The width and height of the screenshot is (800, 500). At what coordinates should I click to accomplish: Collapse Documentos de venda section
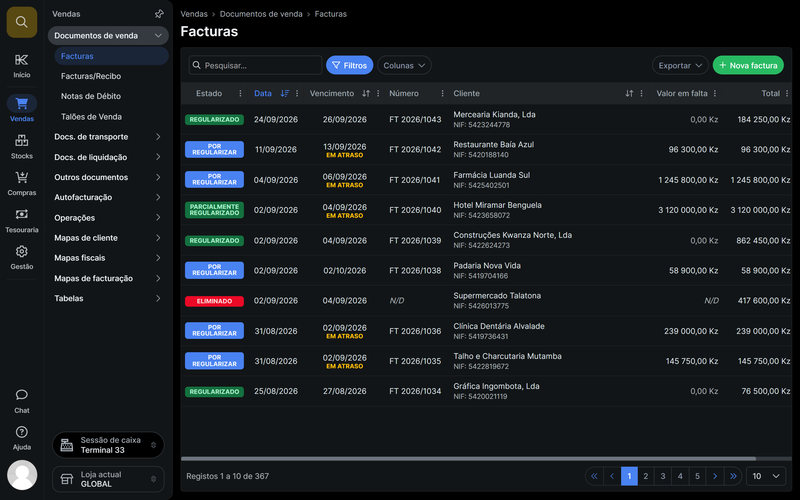click(x=108, y=36)
